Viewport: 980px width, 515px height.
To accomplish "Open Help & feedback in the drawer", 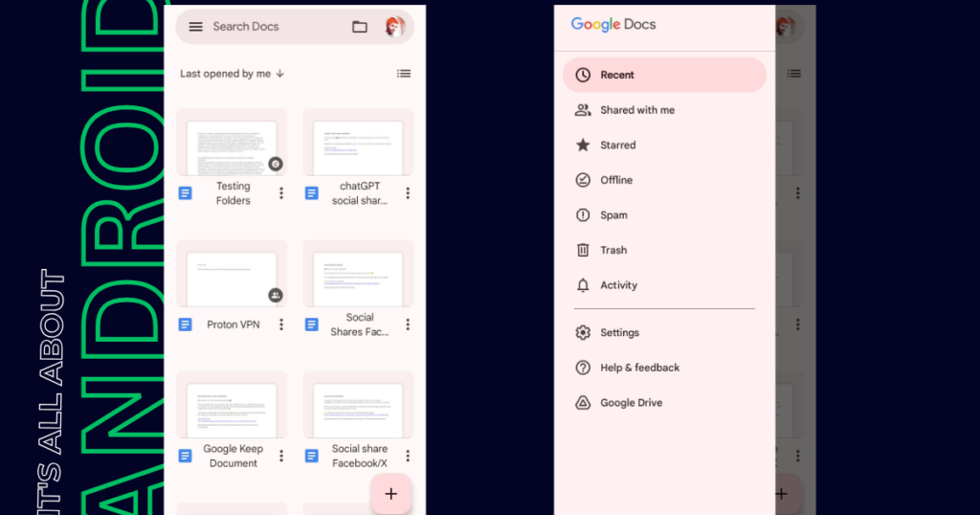I will tap(664, 368).
